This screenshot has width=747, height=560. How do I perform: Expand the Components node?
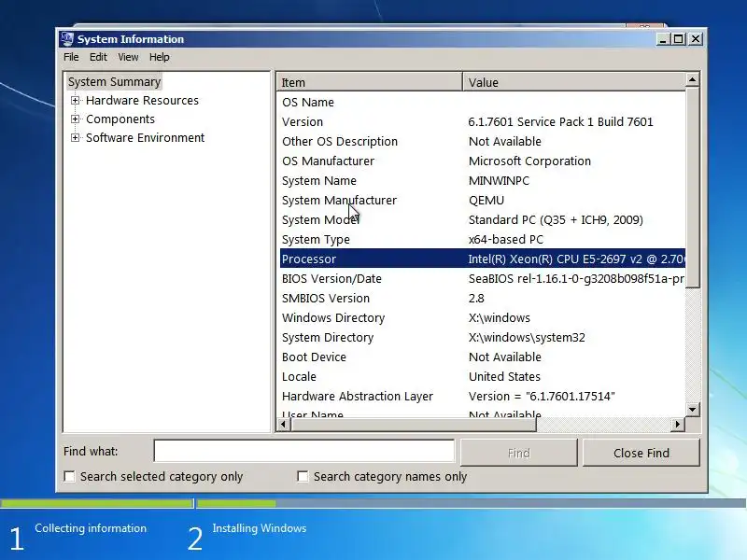click(x=75, y=119)
